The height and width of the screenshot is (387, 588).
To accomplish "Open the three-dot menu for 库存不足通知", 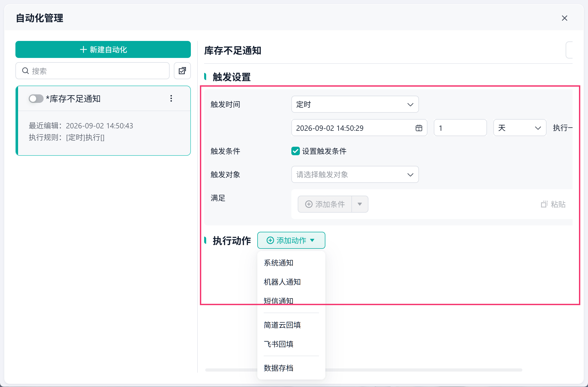I will click(171, 99).
